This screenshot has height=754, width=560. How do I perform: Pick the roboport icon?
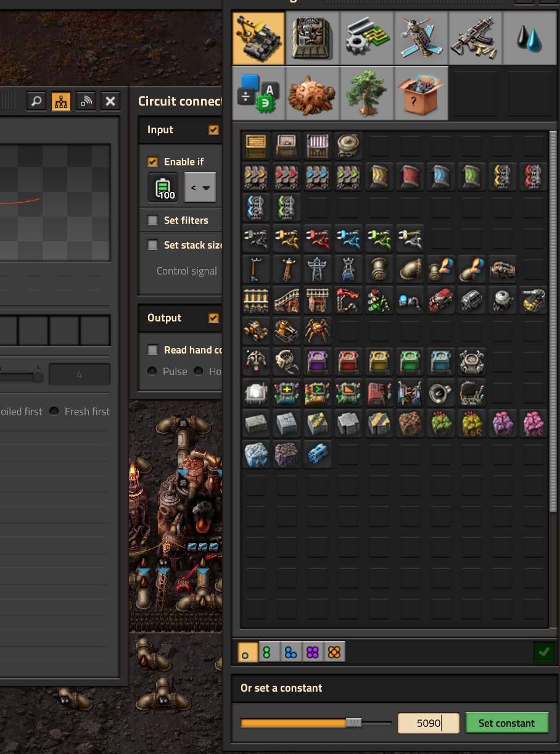click(472, 362)
